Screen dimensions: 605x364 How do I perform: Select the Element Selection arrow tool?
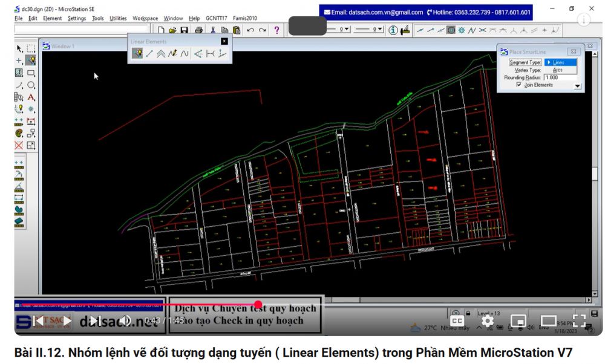[x=19, y=48]
